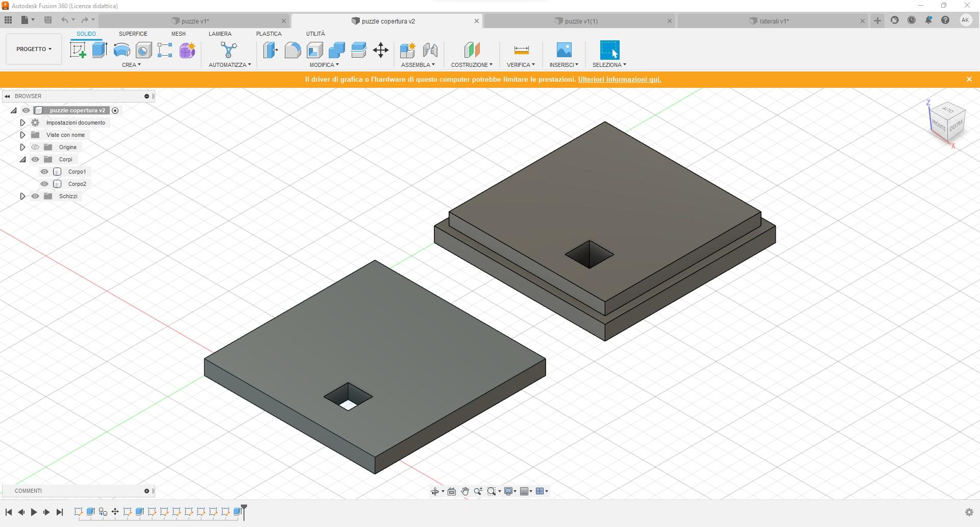This screenshot has width=980, height=527.
Task: Click the New Component icon
Action: click(407, 50)
